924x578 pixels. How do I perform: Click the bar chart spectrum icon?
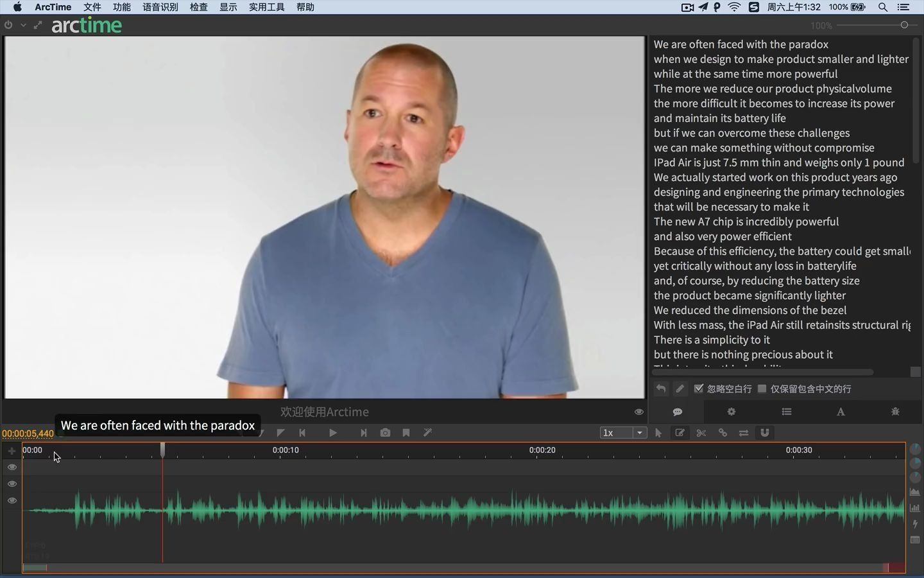click(x=915, y=508)
